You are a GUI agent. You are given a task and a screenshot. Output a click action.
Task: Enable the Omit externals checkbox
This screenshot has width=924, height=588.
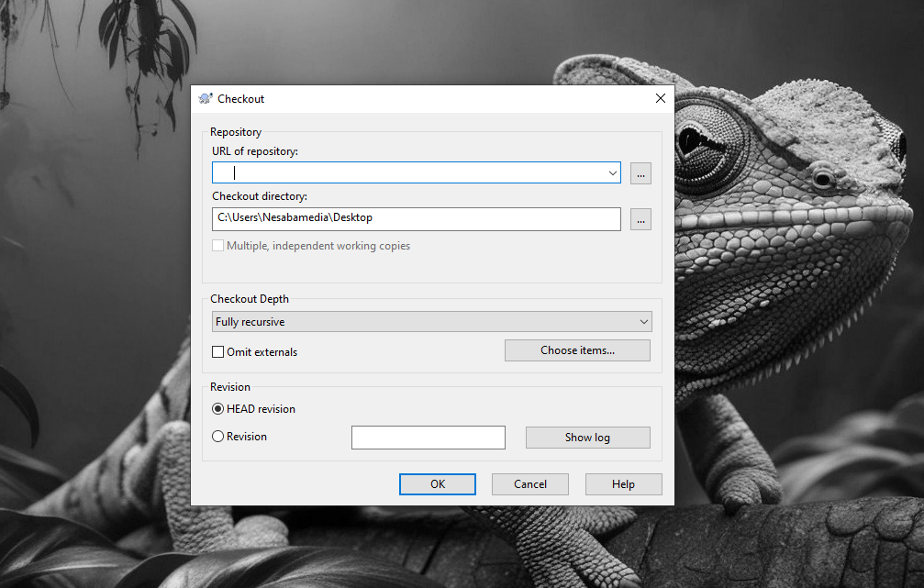point(218,352)
